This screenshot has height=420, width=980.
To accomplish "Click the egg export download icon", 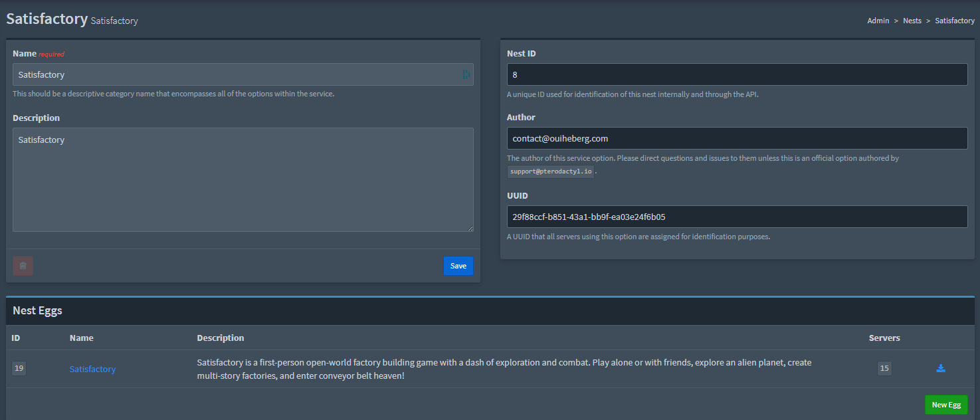I will pos(940,368).
